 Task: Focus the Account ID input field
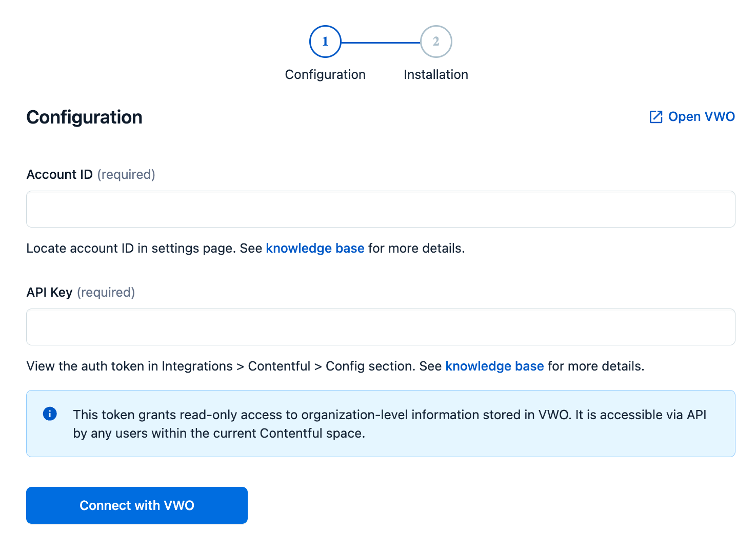click(381, 209)
